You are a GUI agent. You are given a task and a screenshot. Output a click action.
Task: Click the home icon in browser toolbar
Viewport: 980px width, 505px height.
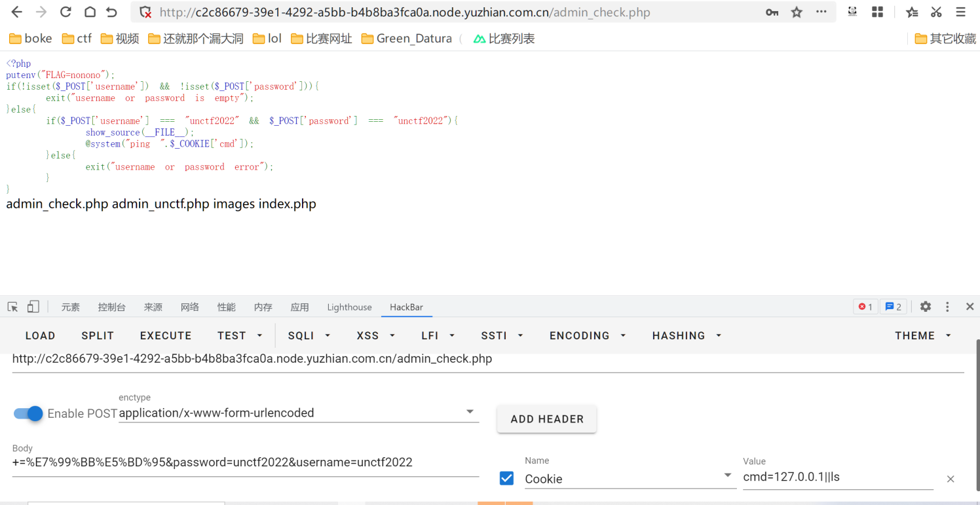coord(90,12)
